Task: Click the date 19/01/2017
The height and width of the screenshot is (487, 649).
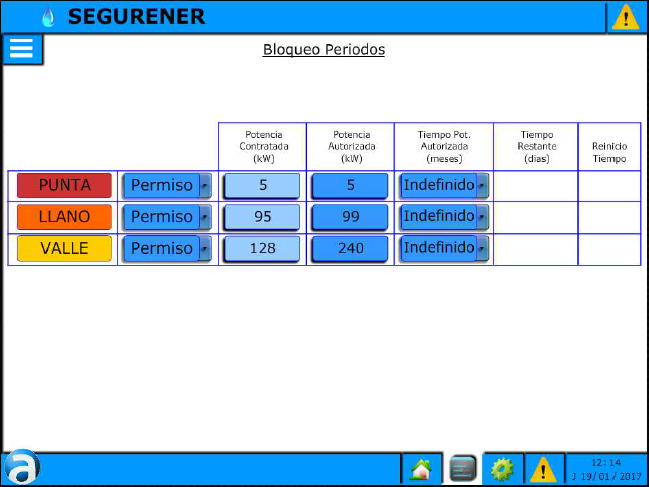Action: coord(611,476)
